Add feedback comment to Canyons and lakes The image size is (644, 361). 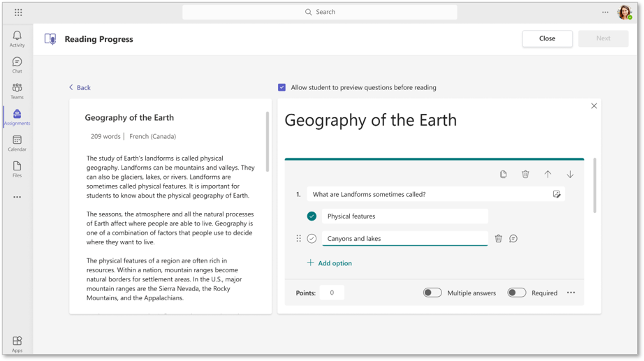(513, 239)
